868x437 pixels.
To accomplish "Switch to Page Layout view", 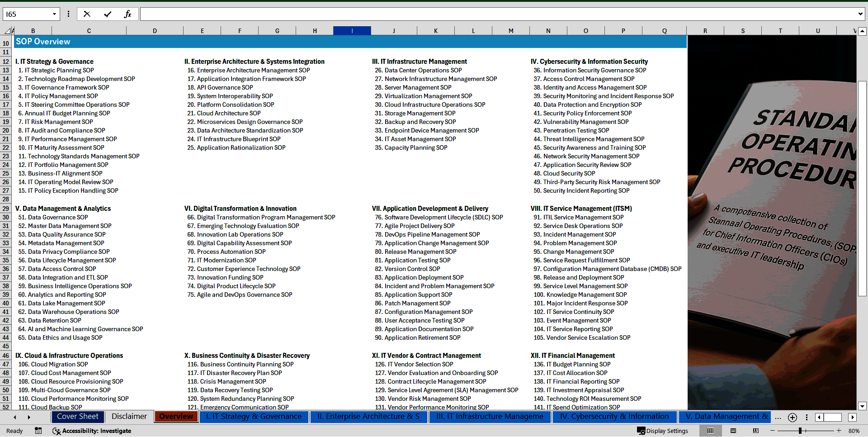I will (733, 431).
